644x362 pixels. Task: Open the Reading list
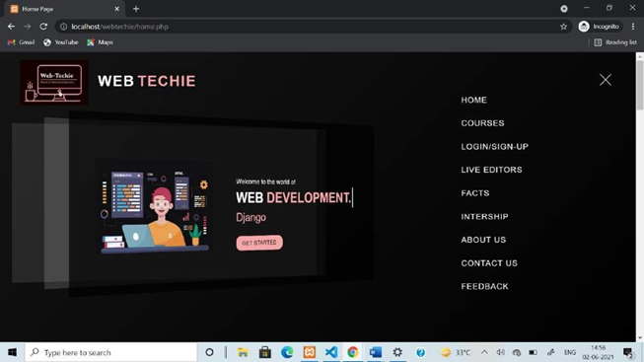coord(615,42)
